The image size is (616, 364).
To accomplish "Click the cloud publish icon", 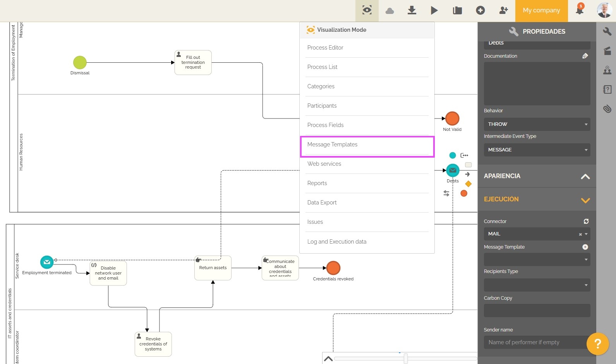I will pyautogui.click(x=390, y=11).
